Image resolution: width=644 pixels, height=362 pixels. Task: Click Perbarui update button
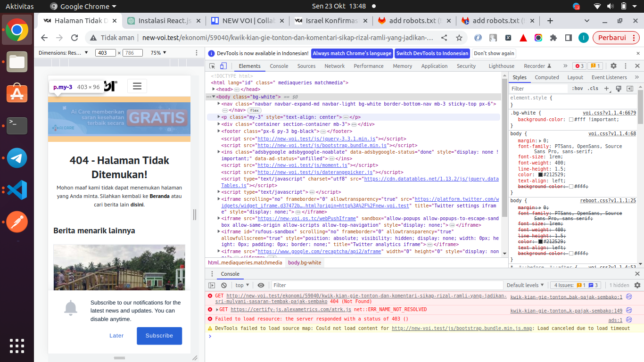612,38
